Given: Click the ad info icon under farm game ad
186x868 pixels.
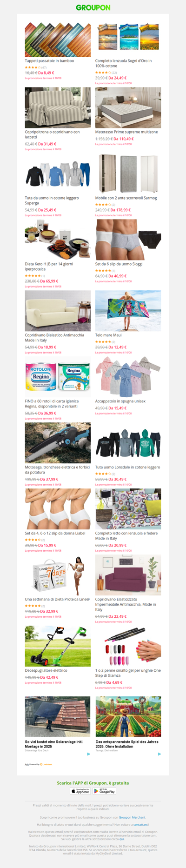Looking at the screenshot, I should point(159,754).
